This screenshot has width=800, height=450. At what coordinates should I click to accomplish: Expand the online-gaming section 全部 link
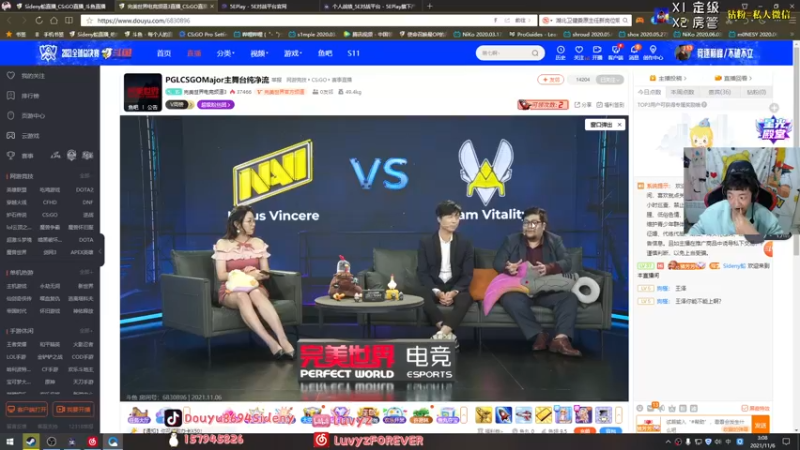pos(85,176)
